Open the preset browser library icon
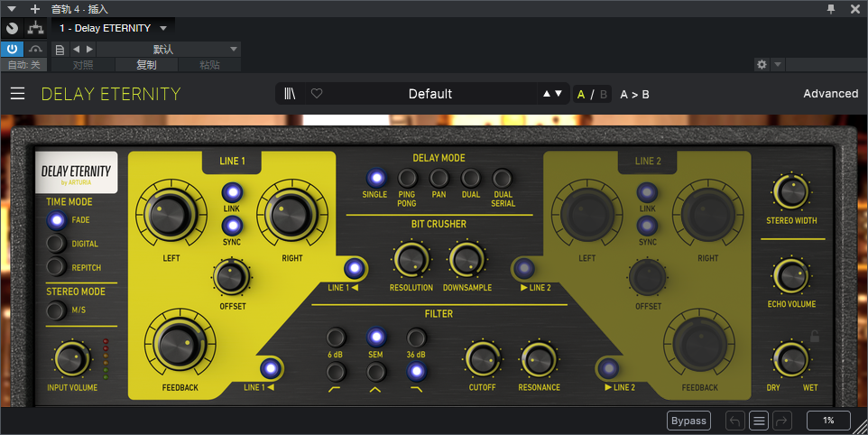This screenshot has width=868, height=435. tap(290, 94)
